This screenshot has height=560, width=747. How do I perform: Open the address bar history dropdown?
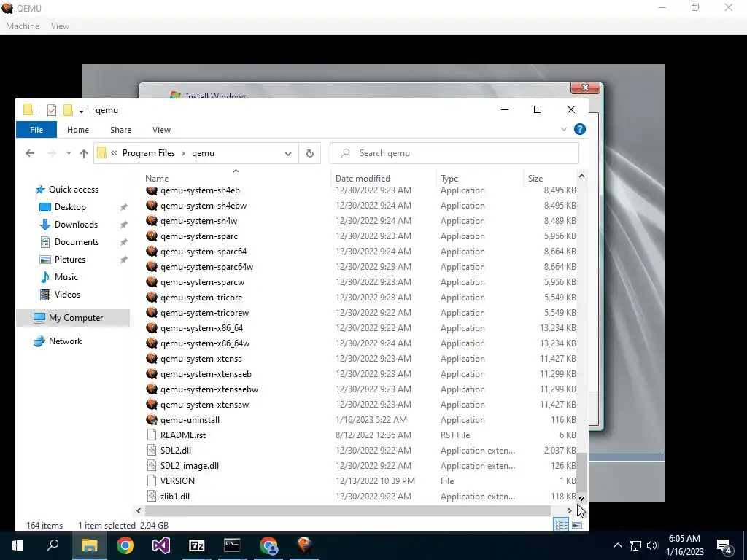287,153
